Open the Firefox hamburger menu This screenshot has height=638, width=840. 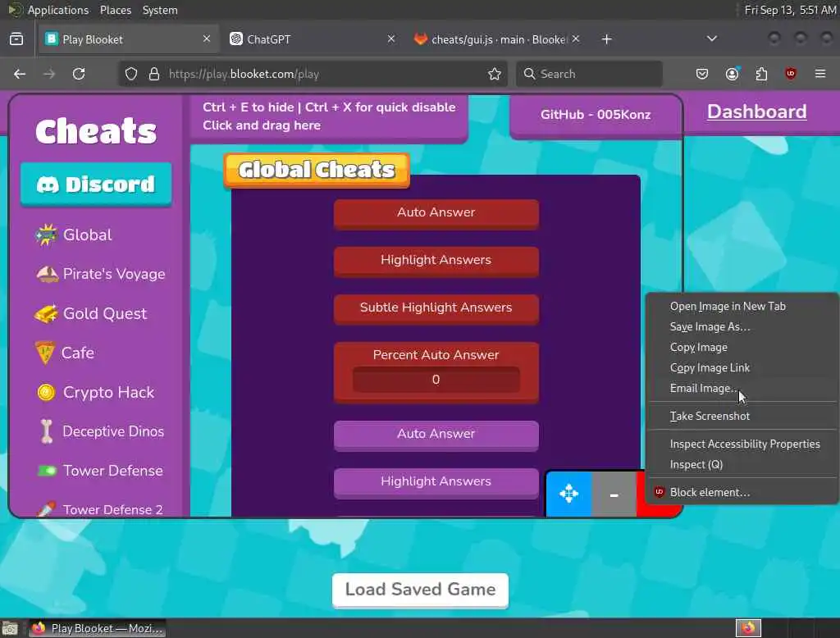point(820,74)
